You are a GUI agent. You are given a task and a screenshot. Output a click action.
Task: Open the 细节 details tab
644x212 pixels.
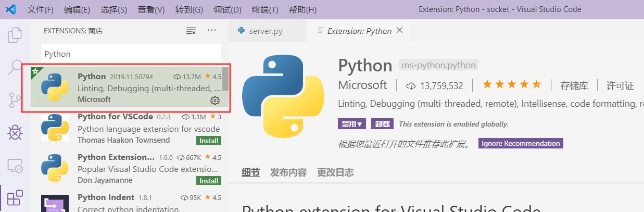click(x=250, y=172)
